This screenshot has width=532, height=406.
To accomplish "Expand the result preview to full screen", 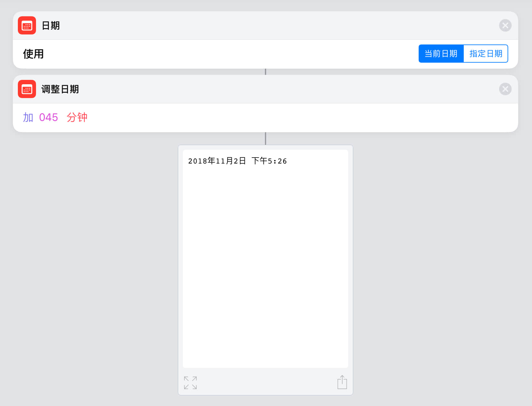I will 190,383.
